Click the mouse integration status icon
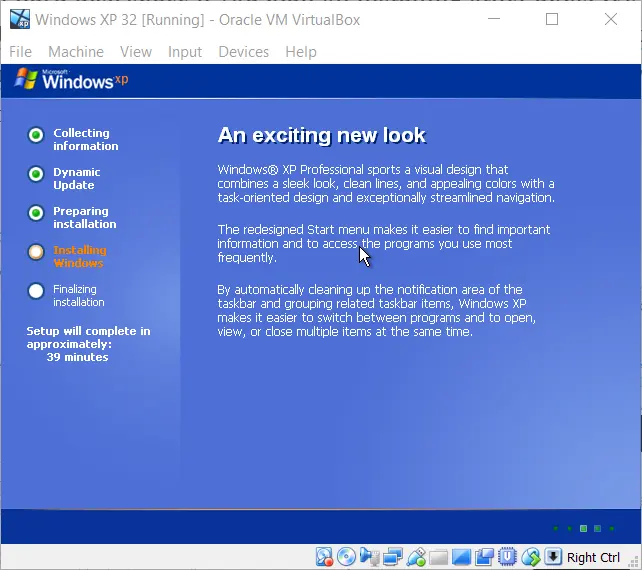The image size is (642, 570). (531, 557)
